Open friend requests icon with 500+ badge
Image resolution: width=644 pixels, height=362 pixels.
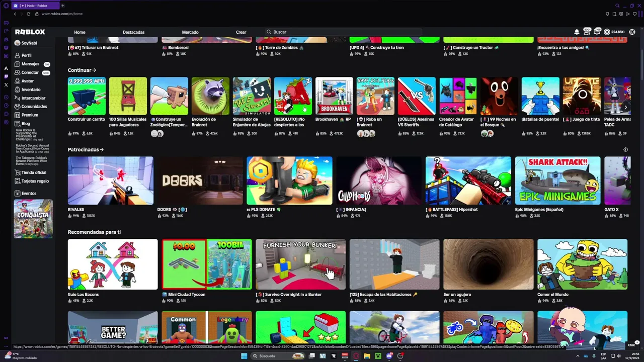[587, 32]
